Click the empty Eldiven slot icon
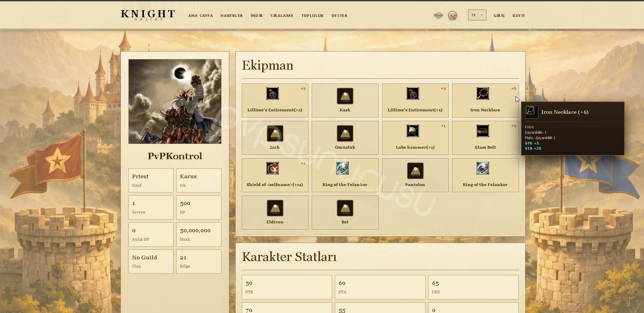 pos(275,208)
